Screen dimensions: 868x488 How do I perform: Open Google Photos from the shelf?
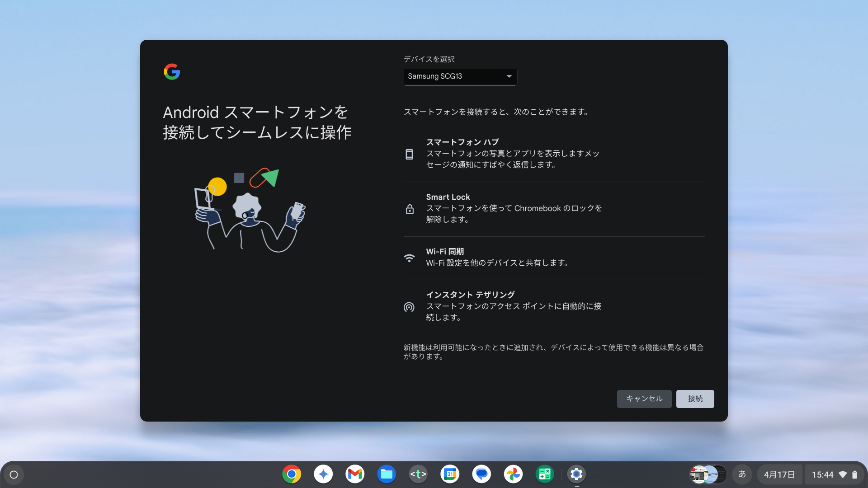point(513,474)
